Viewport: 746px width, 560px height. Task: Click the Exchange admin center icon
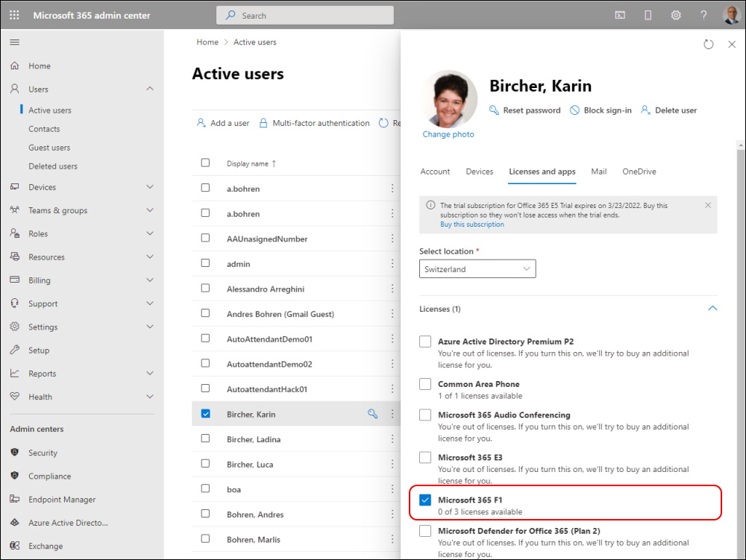coord(15,545)
